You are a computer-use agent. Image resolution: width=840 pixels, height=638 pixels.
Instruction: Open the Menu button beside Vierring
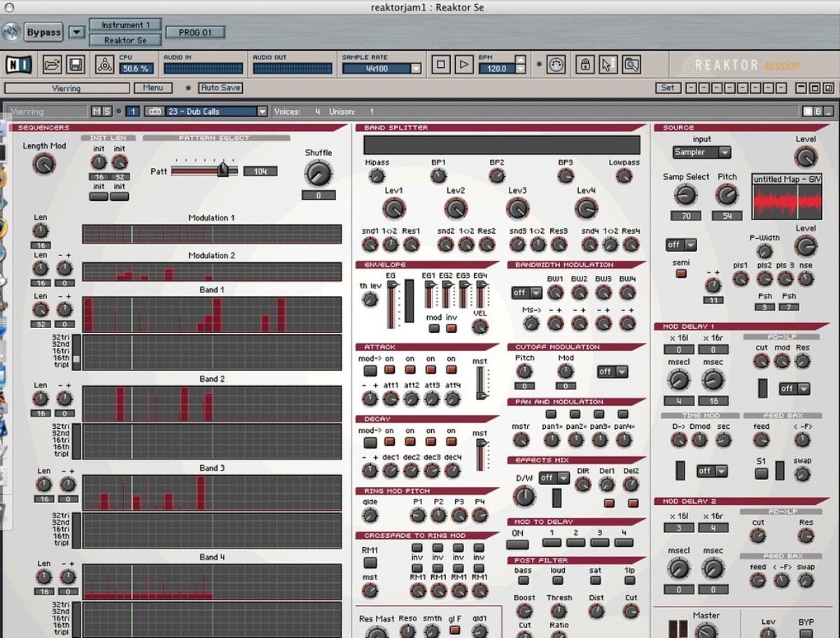coord(153,87)
